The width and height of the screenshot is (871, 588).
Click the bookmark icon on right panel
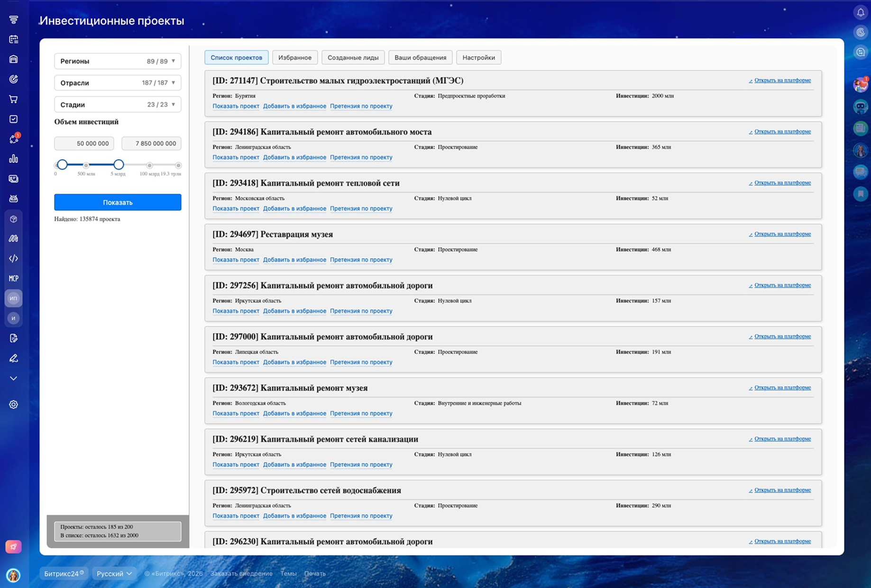pyautogui.click(x=860, y=193)
